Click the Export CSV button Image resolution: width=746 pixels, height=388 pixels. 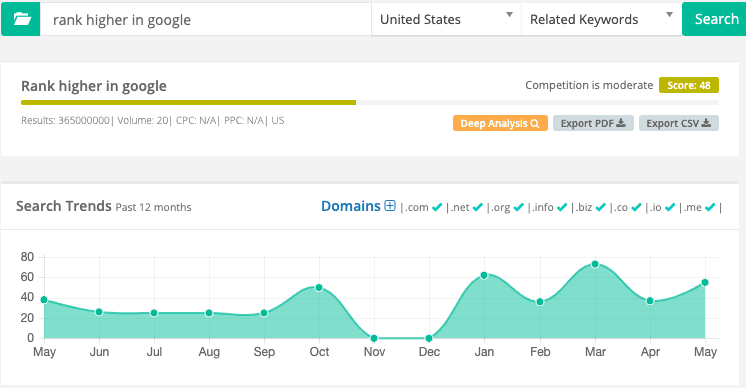[678, 123]
